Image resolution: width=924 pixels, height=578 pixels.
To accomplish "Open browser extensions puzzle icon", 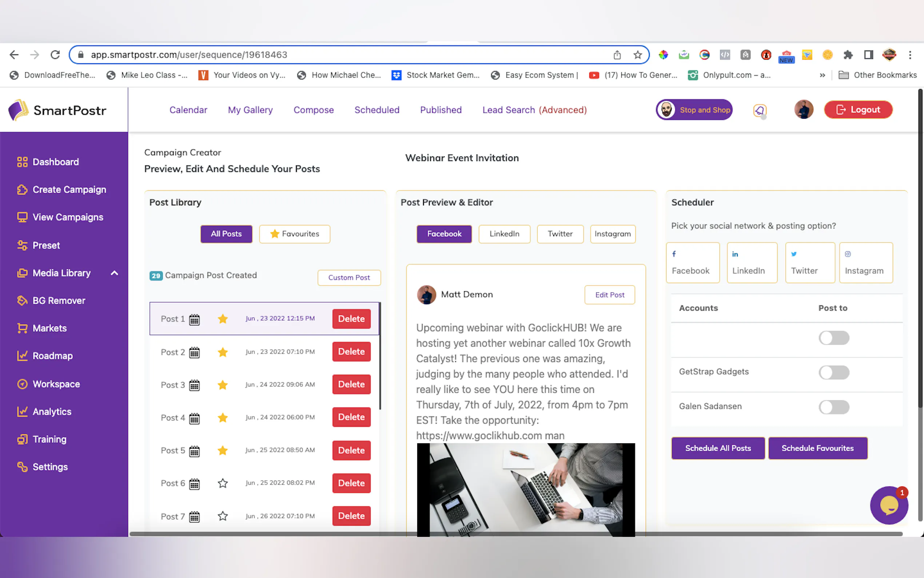I will (848, 55).
